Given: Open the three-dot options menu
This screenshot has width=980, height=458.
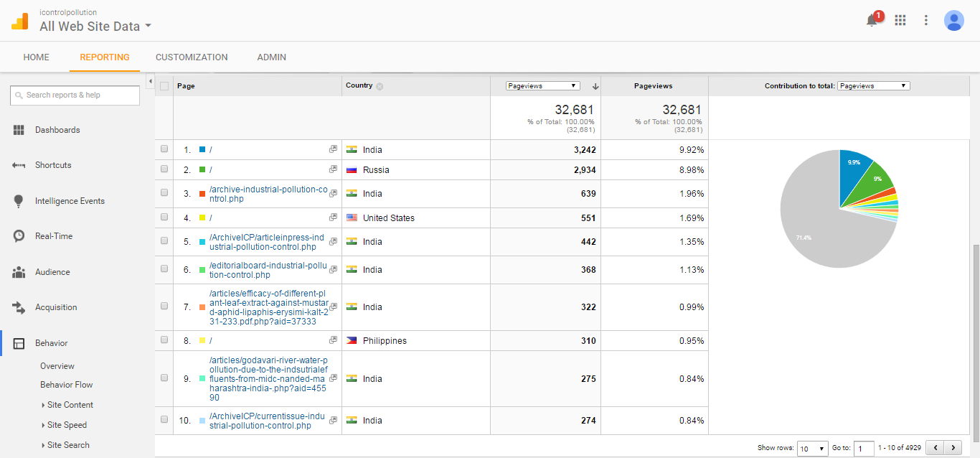Looking at the screenshot, I should pos(926,21).
